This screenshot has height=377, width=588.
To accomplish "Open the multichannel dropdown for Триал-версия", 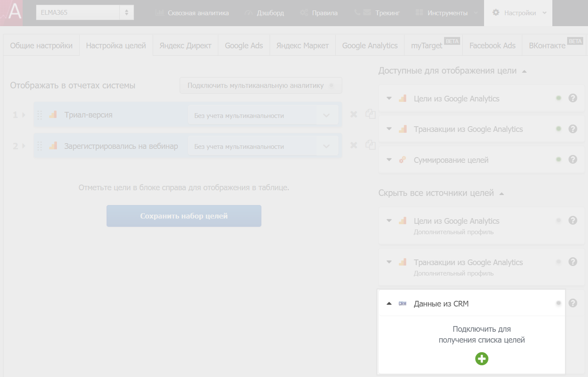I will [x=263, y=115].
